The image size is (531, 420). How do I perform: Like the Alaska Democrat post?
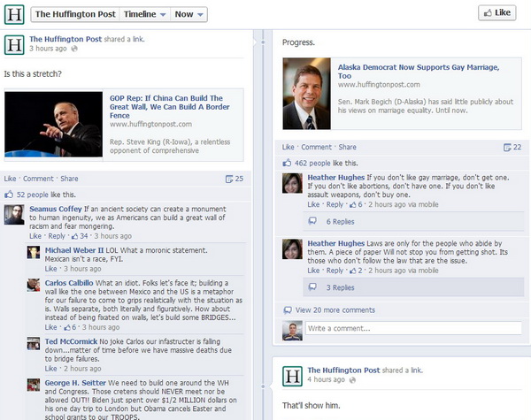[x=289, y=147]
